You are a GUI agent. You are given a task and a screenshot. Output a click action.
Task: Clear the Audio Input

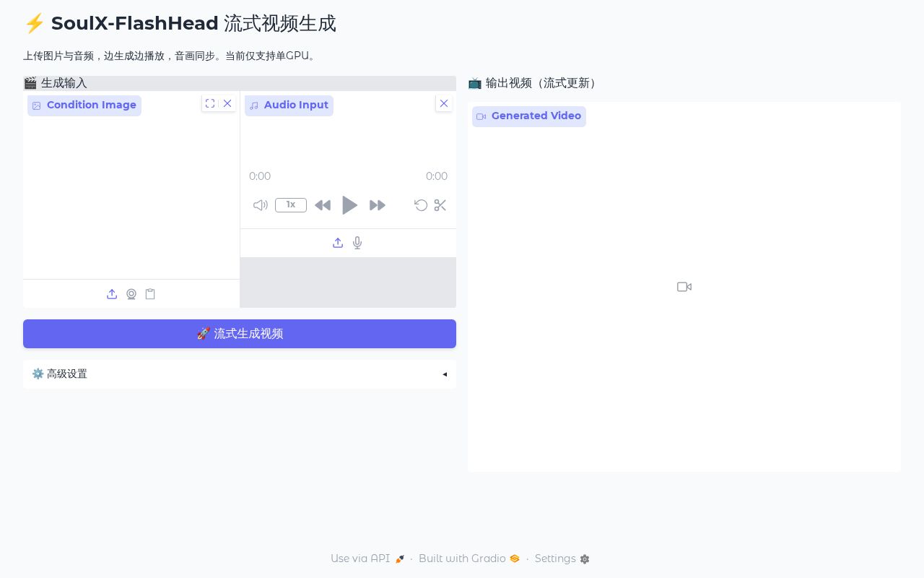point(444,103)
